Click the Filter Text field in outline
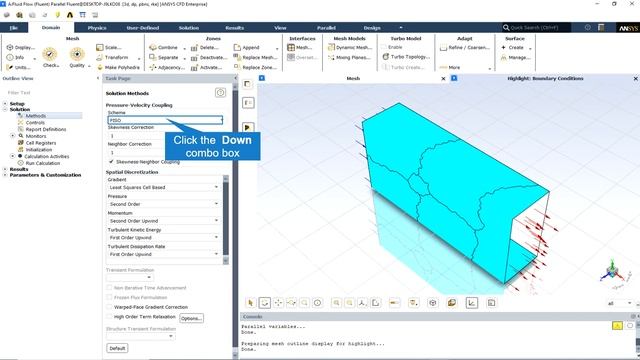 pos(49,93)
